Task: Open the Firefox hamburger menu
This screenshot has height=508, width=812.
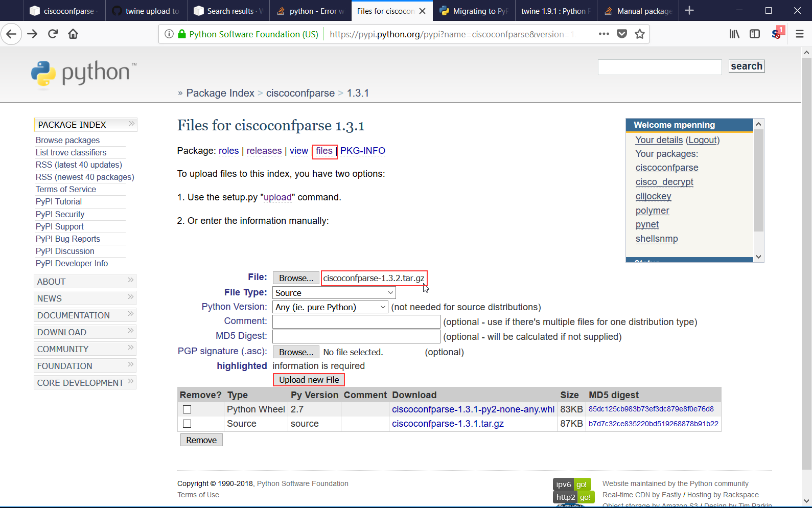Action: (800, 34)
